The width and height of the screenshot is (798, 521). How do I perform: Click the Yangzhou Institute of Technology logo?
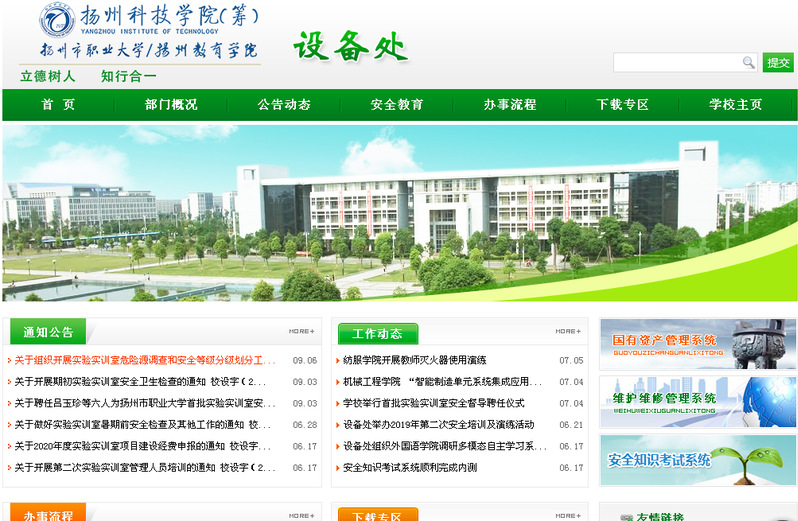(x=148, y=32)
